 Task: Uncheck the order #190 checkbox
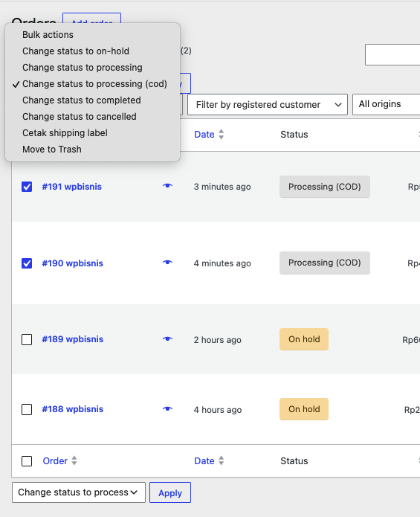click(27, 263)
